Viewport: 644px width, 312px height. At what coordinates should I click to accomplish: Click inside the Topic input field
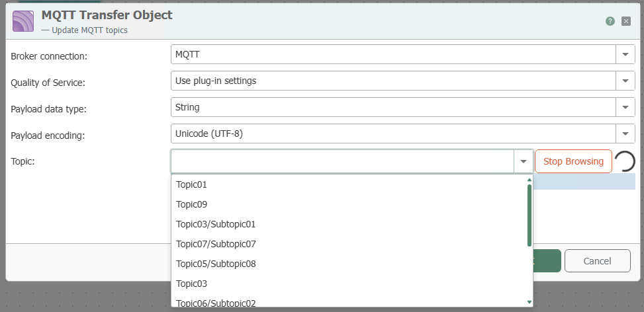[x=343, y=161]
